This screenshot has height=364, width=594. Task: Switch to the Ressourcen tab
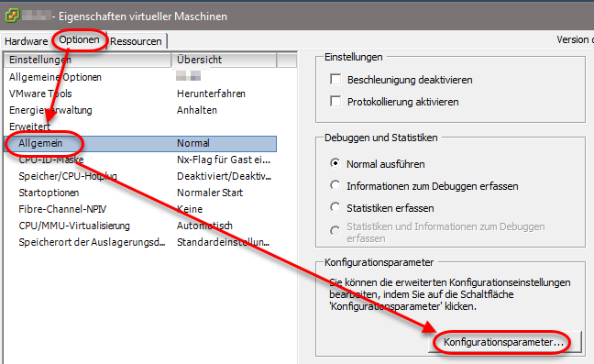(136, 41)
